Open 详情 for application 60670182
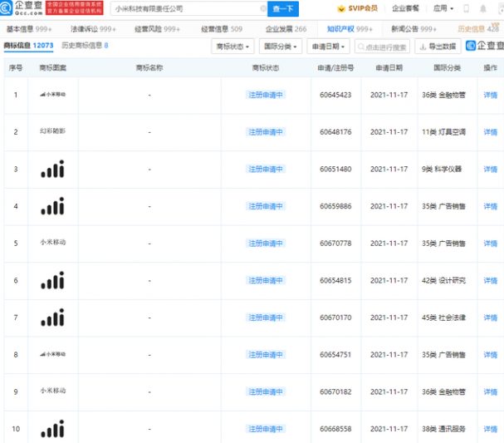 click(x=490, y=391)
